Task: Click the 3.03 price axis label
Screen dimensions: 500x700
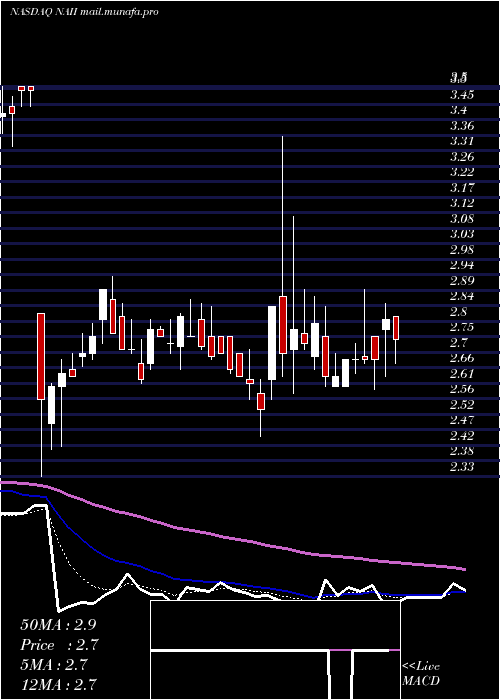Action: [x=462, y=234]
